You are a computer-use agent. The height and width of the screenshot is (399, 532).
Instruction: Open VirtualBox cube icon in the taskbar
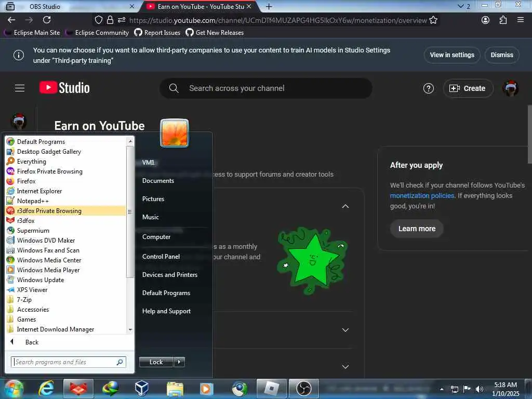(x=141, y=389)
